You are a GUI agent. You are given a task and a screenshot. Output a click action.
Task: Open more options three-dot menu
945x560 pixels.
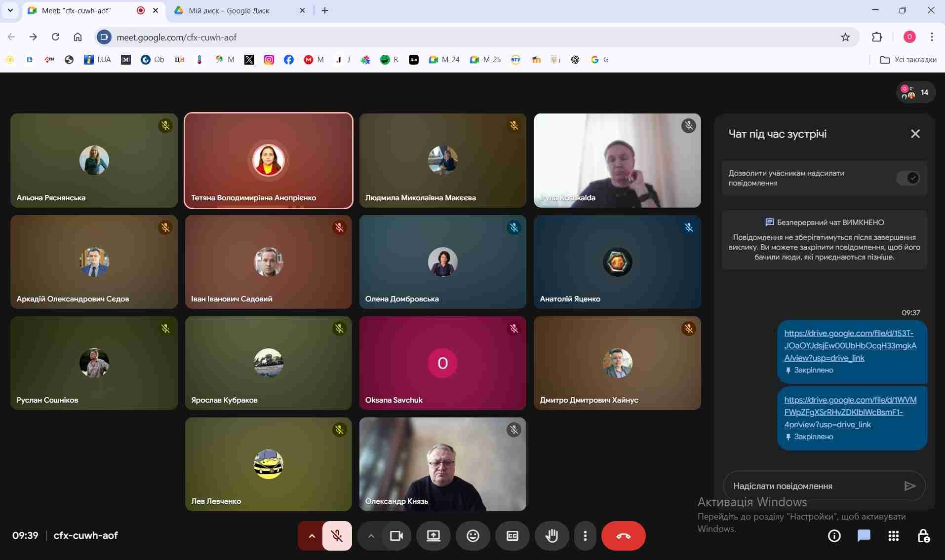585,536
